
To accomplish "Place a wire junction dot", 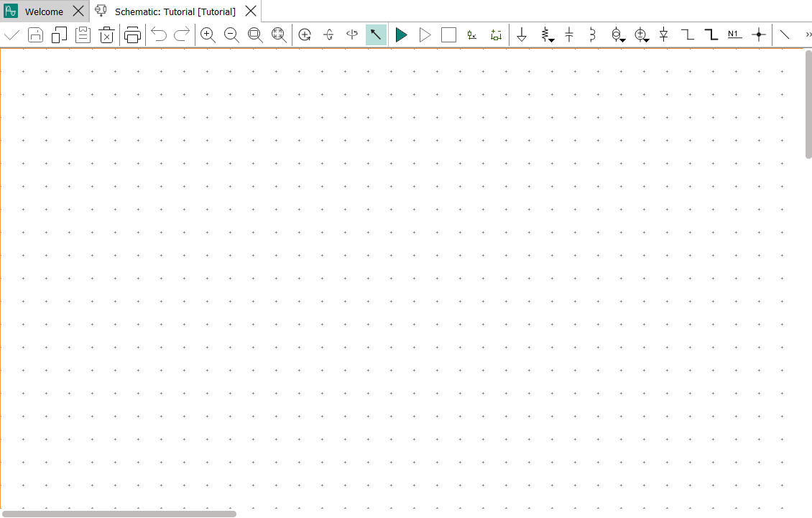I will click(x=759, y=35).
